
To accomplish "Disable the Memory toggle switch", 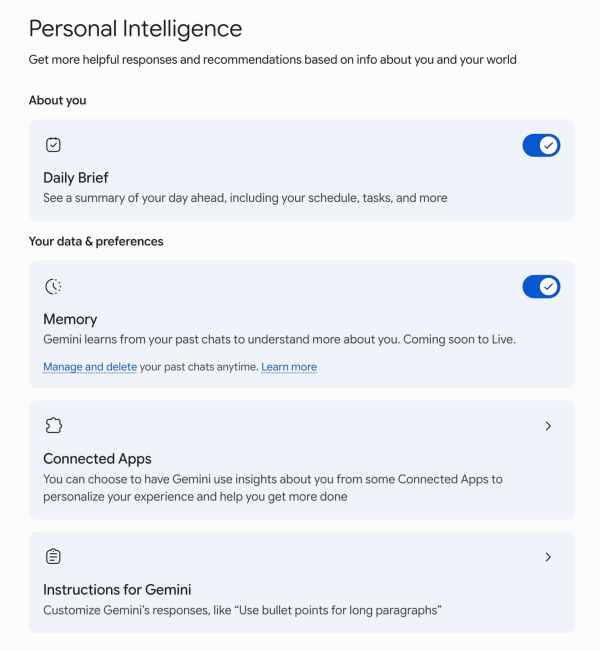I will pyautogui.click(x=541, y=286).
